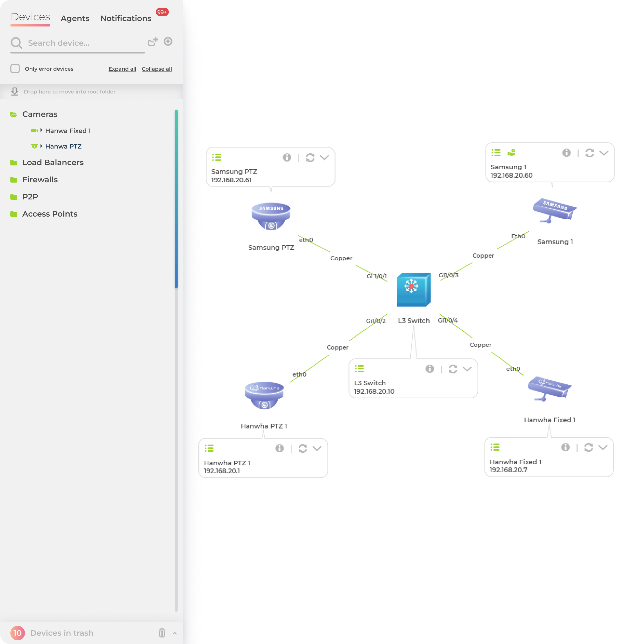Expand Devices in trash caret
Screen dimensions: 644x644
[175, 633]
